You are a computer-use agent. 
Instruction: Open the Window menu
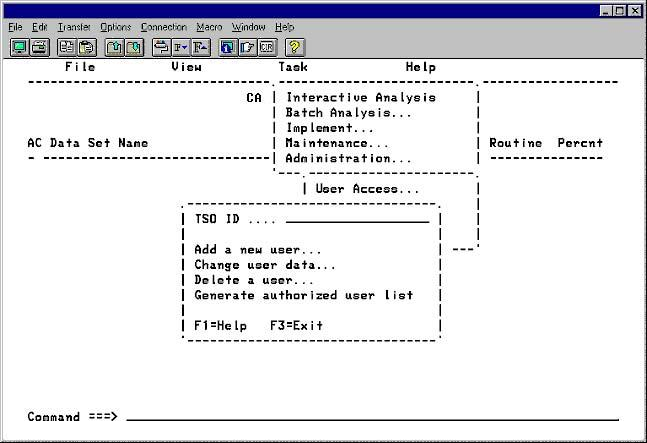tap(248, 27)
